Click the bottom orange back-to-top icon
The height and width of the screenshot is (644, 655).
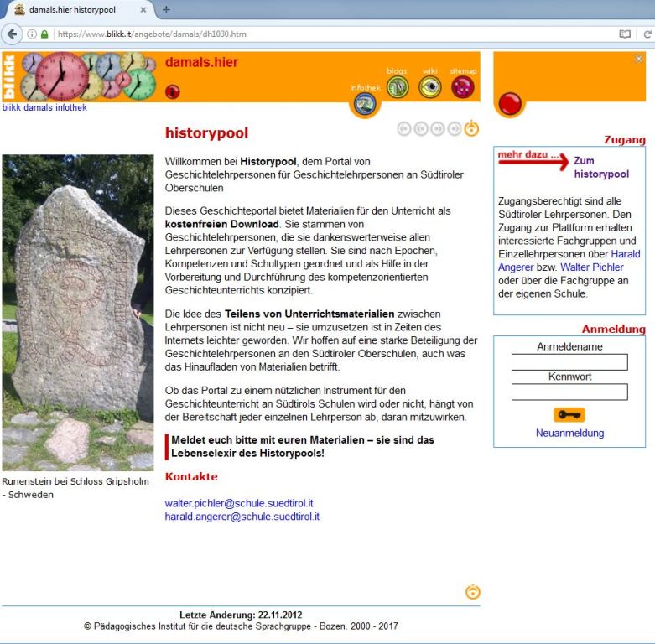[473, 592]
